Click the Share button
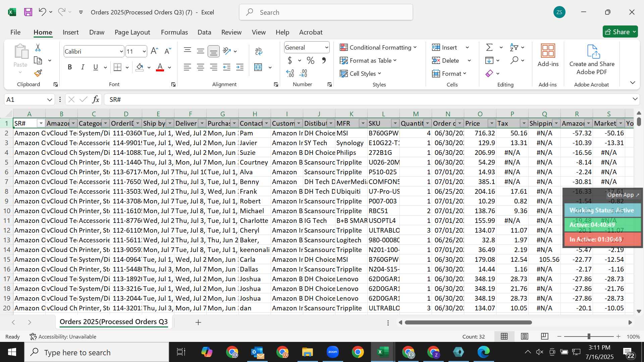 click(620, 32)
